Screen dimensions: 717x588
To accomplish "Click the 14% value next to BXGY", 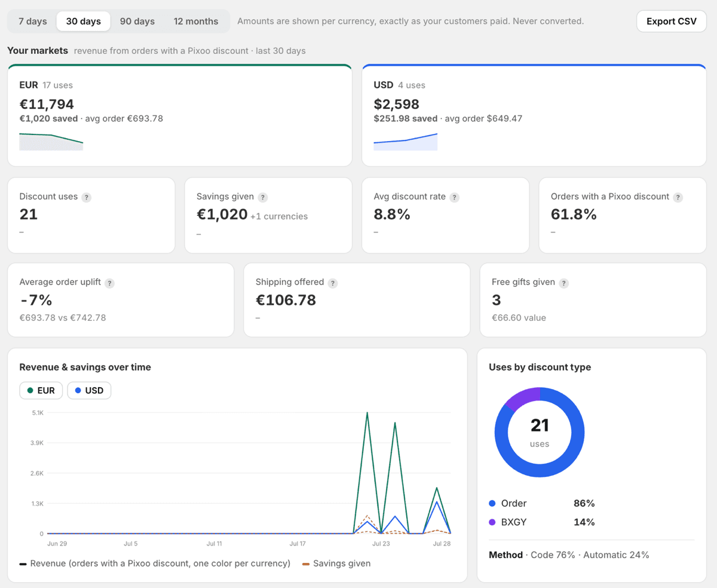I will [584, 522].
